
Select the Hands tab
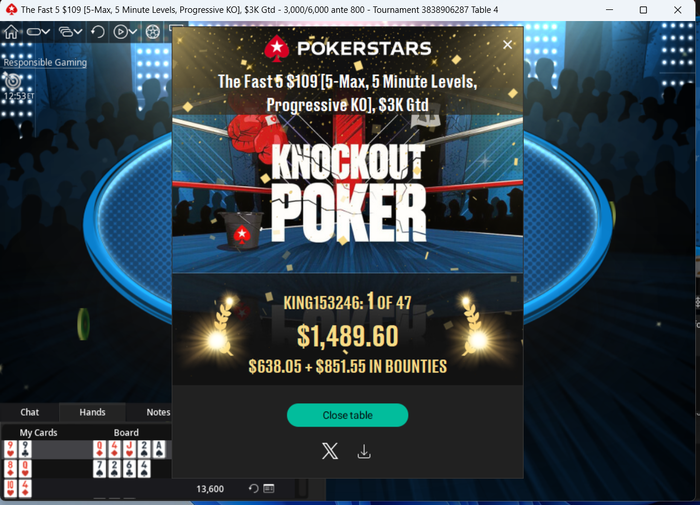92,412
